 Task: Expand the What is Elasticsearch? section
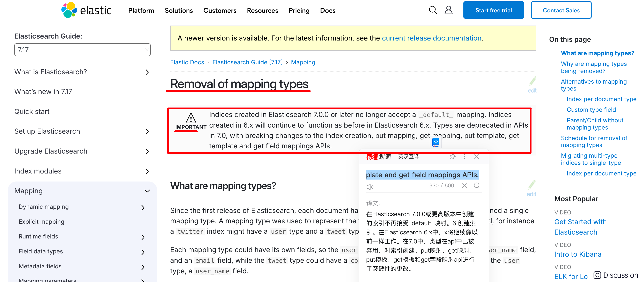tap(147, 72)
